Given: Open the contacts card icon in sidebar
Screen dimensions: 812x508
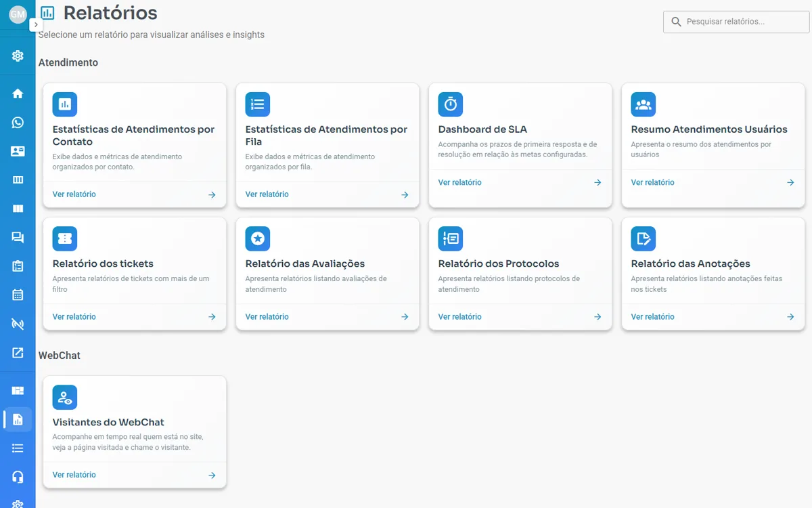Looking at the screenshot, I should click(x=18, y=151).
